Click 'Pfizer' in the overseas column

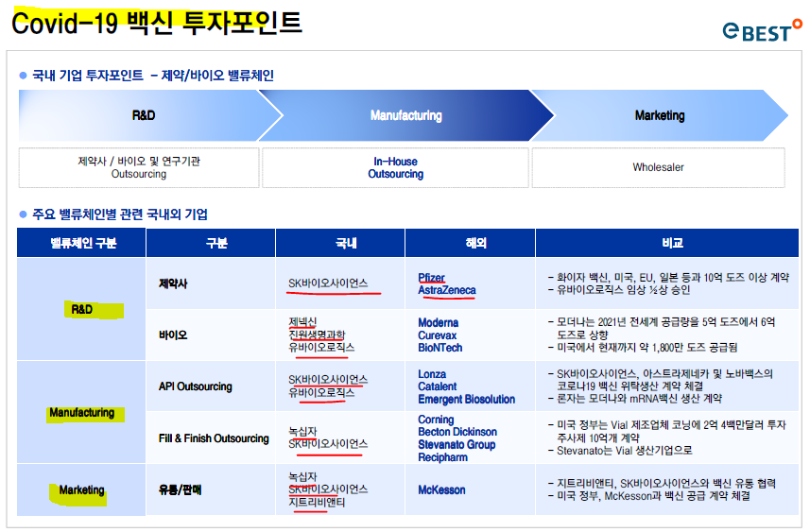(431, 278)
